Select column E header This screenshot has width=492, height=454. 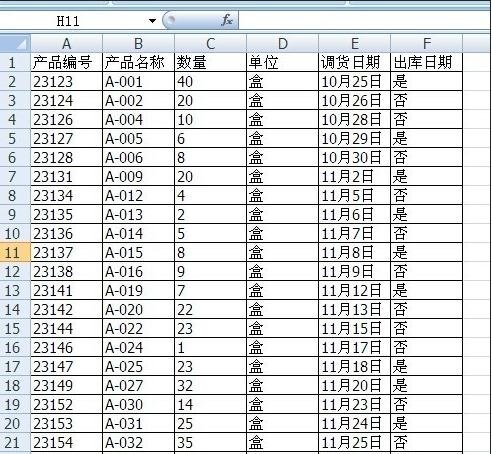[355, 44]
